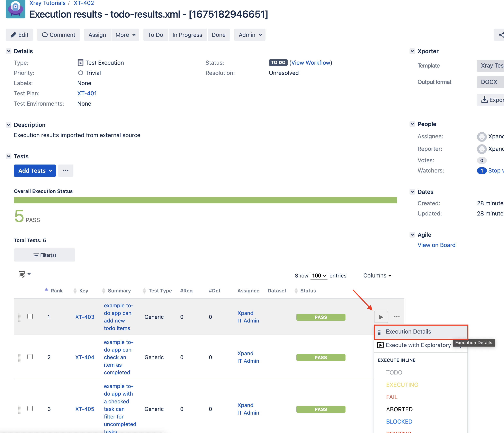Click the To Do transition button

point(155,35)
